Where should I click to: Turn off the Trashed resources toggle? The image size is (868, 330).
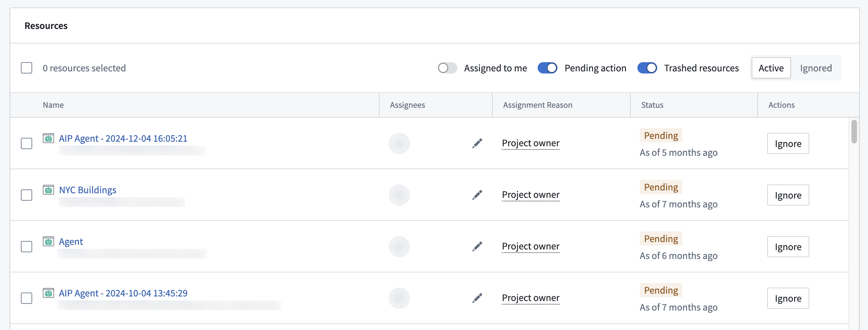pos(647,68)
